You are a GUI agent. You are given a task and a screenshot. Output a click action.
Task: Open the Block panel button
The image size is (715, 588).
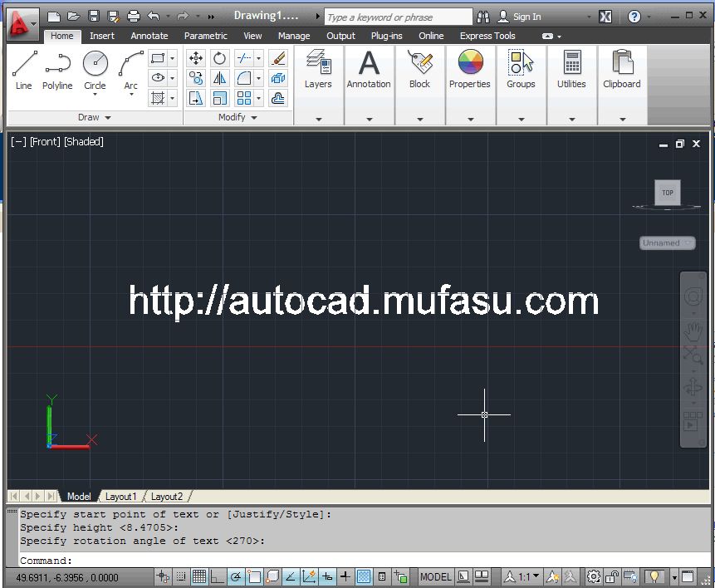click(x=419, y=85)
